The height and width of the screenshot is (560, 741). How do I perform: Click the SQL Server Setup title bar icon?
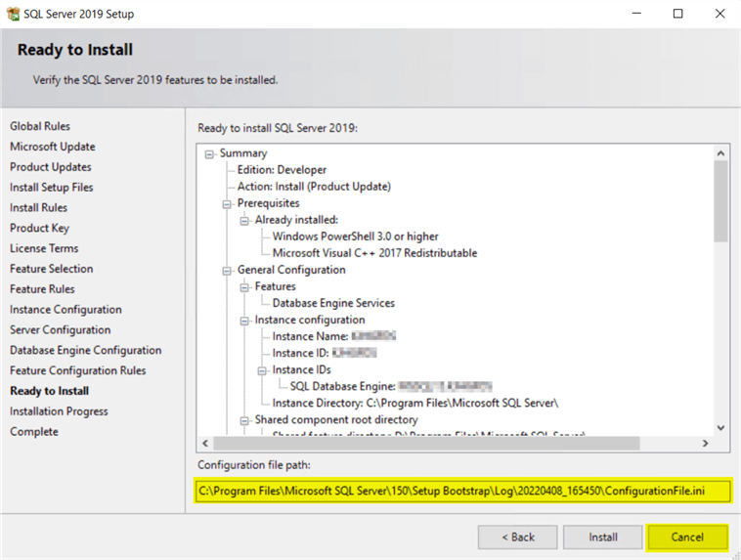click(x=13, y=14)
